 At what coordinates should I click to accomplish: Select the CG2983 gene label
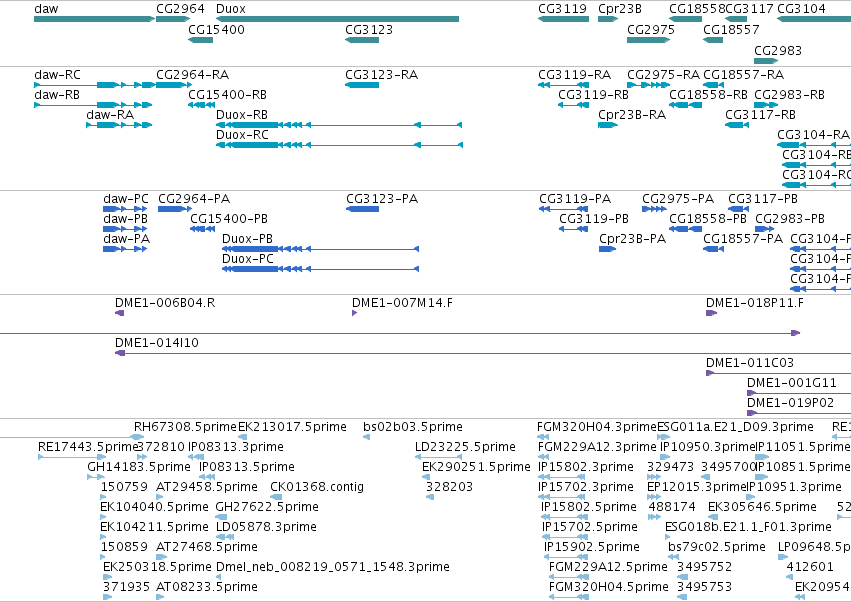(x=778, y=50)
